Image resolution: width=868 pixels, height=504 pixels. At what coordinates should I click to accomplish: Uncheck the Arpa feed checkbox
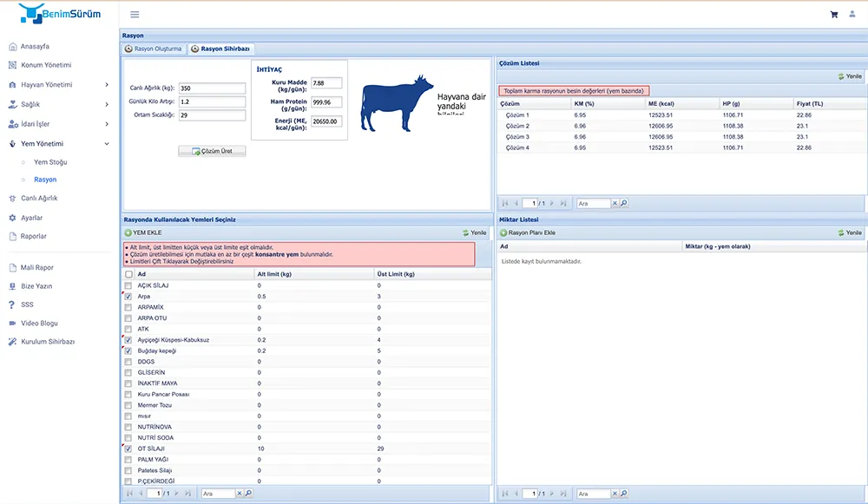point(128,297)
